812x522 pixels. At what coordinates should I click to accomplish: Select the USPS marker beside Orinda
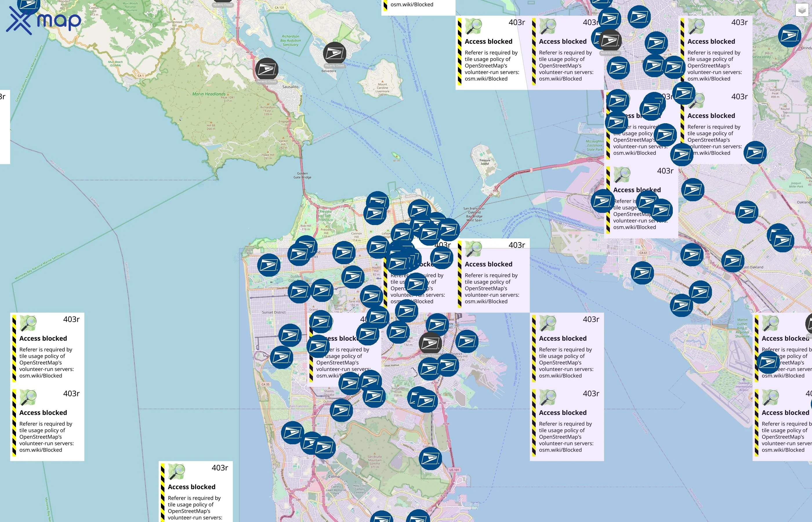pos(790,36)
